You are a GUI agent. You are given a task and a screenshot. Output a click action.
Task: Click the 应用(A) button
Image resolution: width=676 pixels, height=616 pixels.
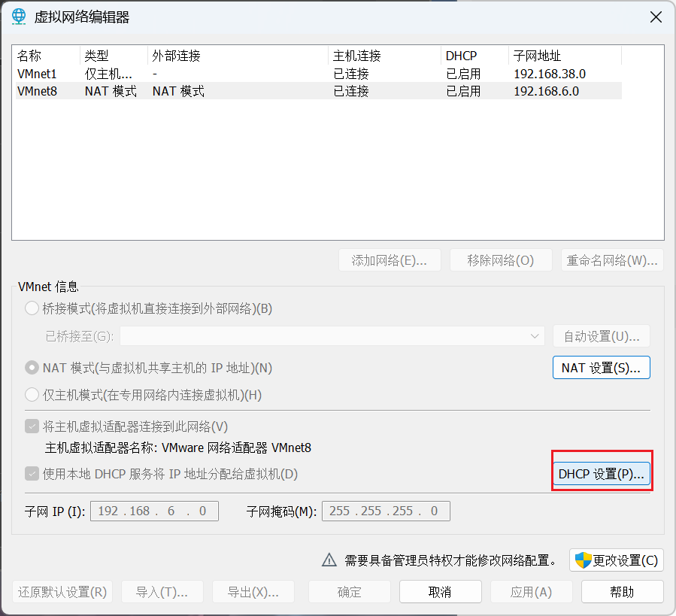click(x=532, y=592)
